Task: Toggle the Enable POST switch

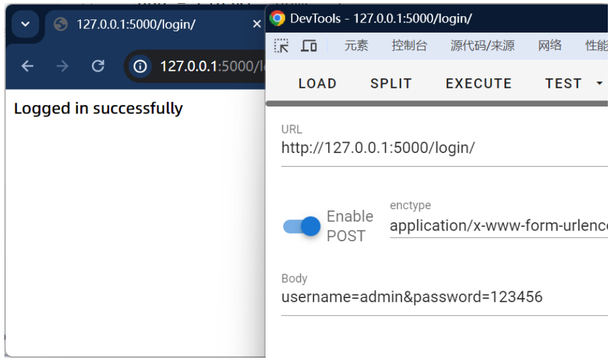Action: coord(302,226)
